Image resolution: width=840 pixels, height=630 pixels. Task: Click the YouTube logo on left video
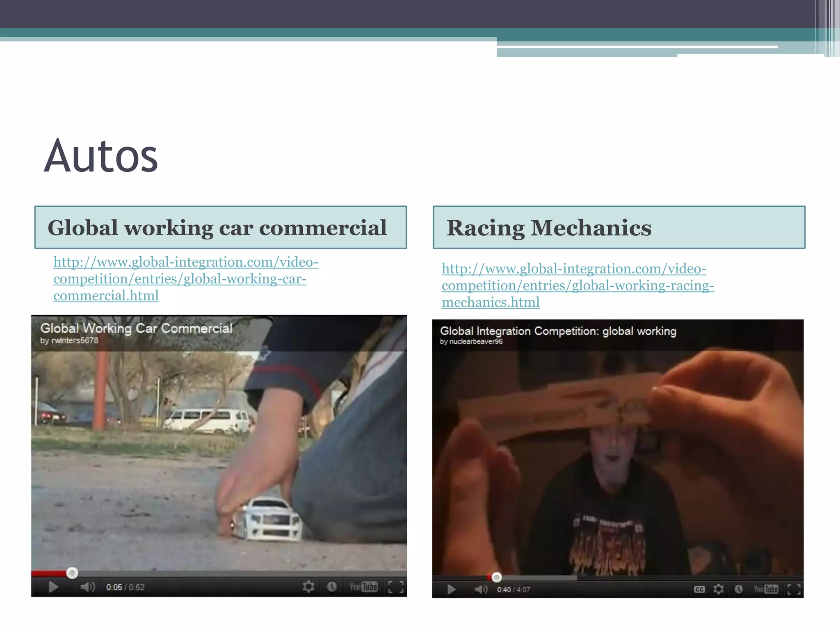[x=363, y=587]
